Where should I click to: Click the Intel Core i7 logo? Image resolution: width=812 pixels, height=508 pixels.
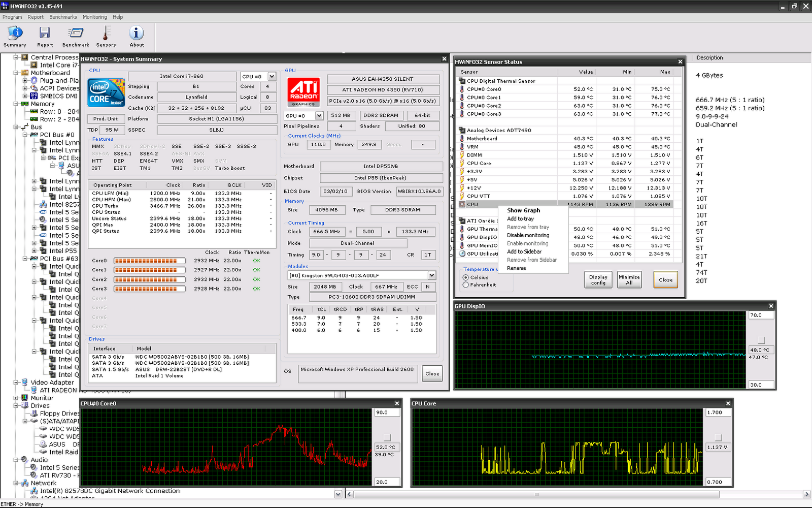point(107,92)
